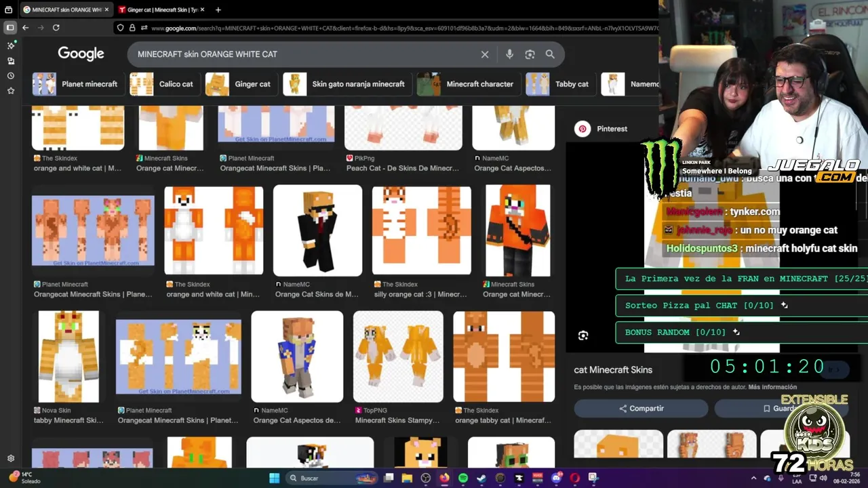
Task: Open the orange and white cat Skindex thumbnail
Action: pos(214,230)
